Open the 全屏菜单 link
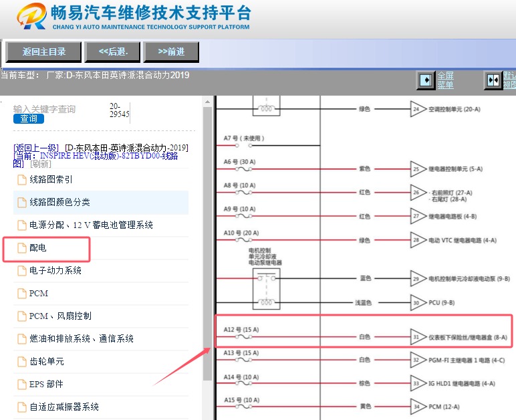The width and height of the screenshot is (516, 420). 446,80
